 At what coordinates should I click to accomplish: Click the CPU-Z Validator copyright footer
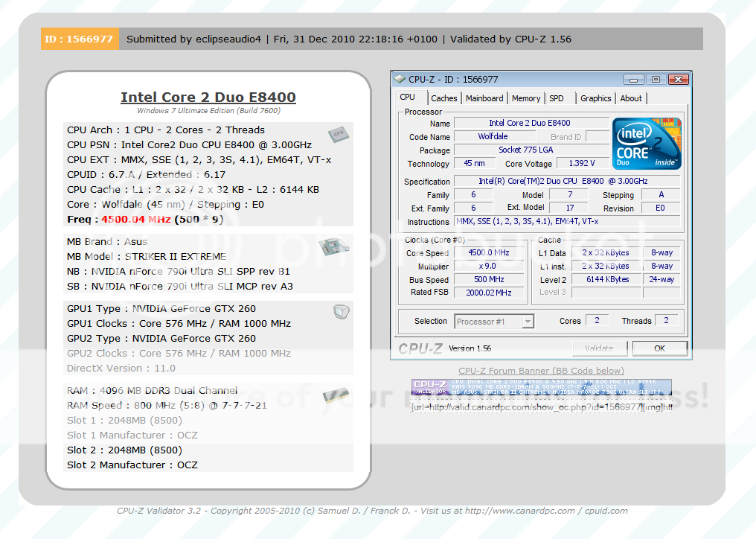pos(372,511)
